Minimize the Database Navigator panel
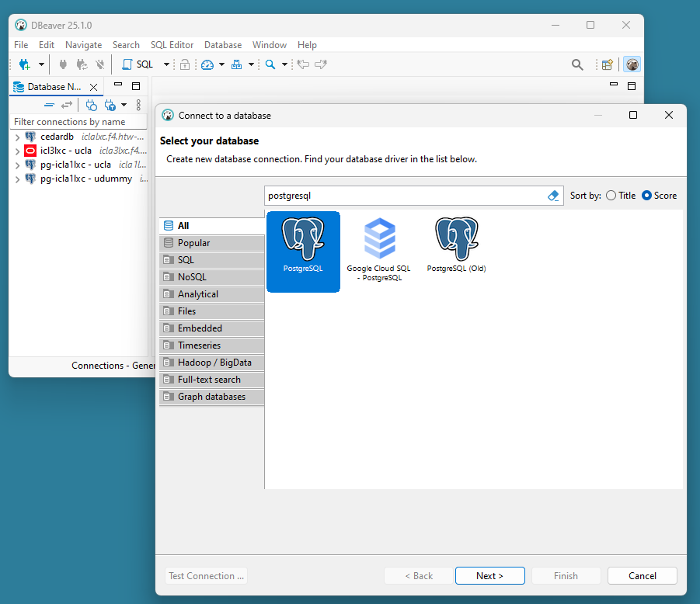The width and height of the screenshot is (700, 604). click(118, 84)
